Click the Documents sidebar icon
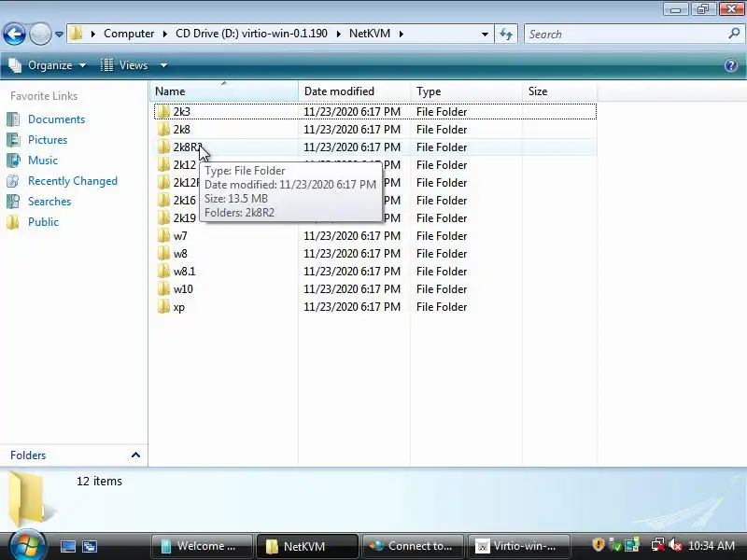 pos(13,119)
